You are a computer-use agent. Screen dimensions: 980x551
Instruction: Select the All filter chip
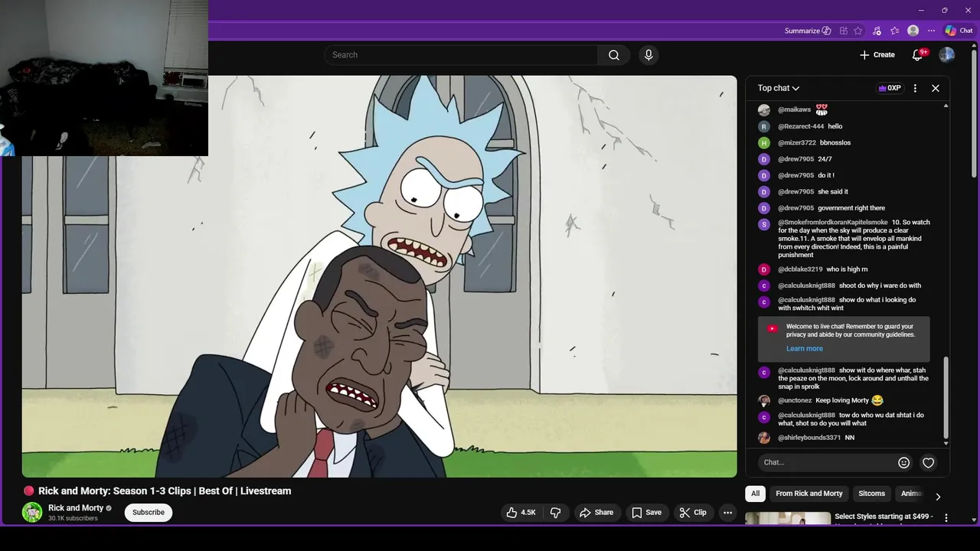tap(755, 494)
